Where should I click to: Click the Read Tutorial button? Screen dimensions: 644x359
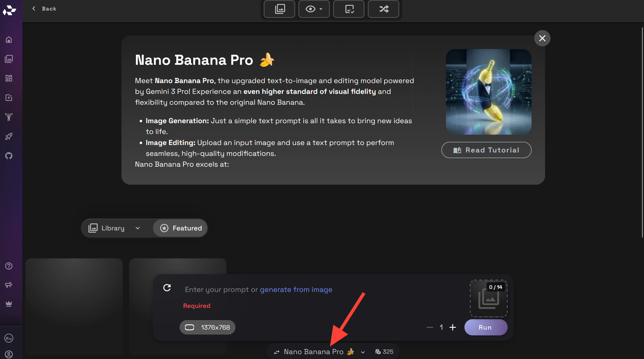click(486, 150)
